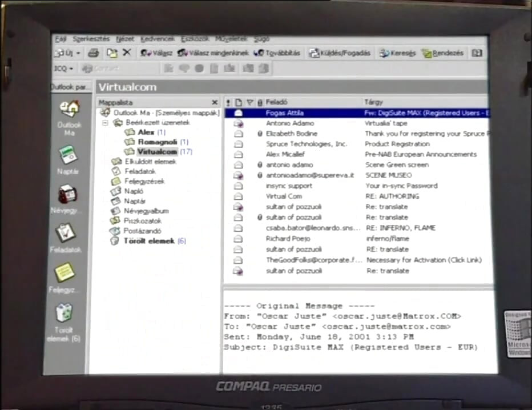The height and width of the screenshot is (410, 532).
Task: Click the Válasz mindenkinek button
Action: coord(213,53)
